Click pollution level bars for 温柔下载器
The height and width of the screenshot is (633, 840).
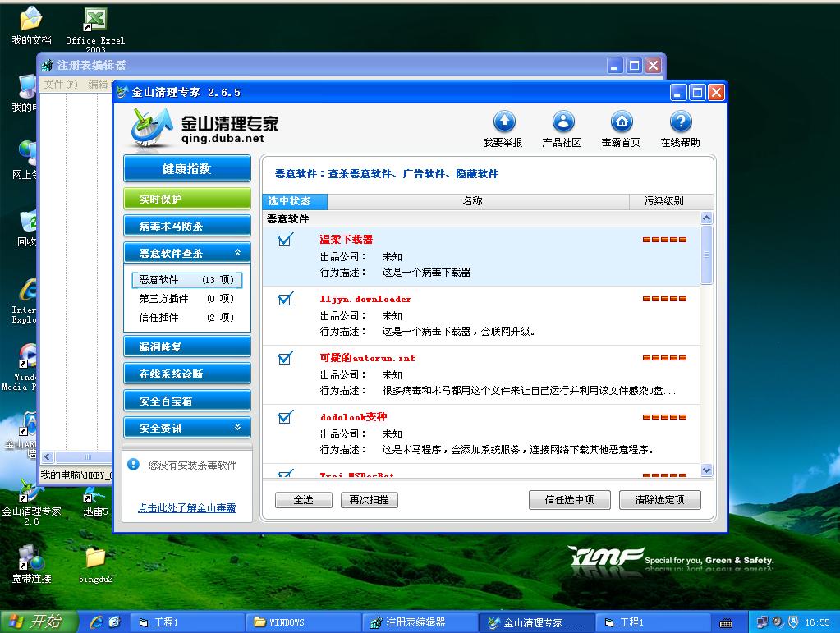click(664, 240)
